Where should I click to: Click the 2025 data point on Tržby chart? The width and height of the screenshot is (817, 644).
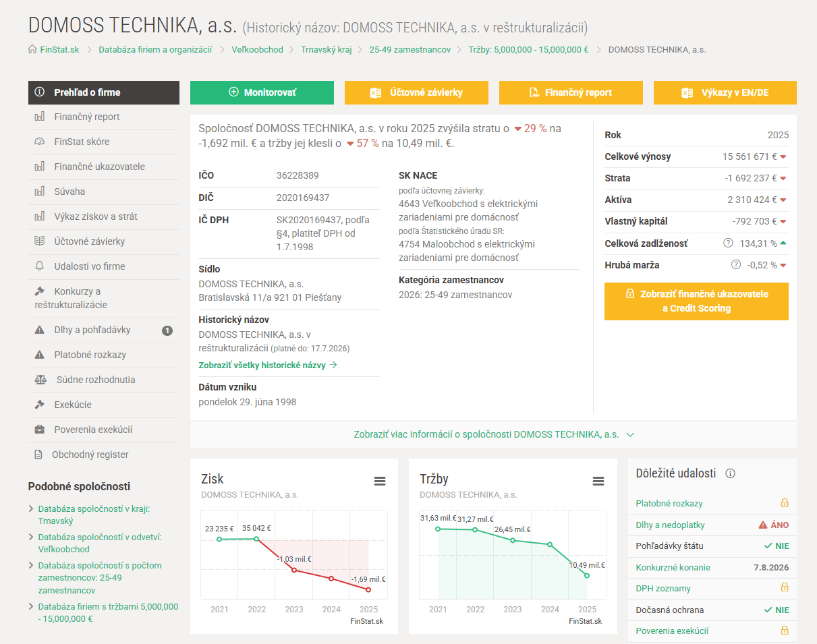587,575
